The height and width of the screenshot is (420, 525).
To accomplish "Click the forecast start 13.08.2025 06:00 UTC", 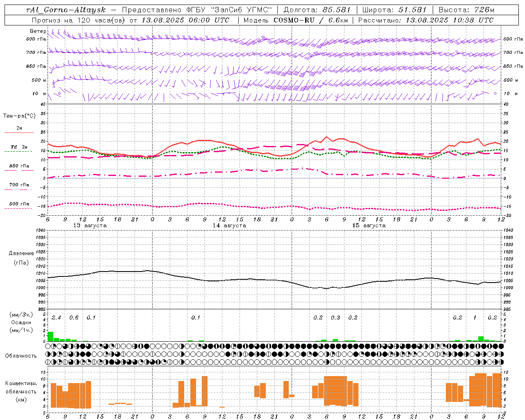I will click(x=185, y=20).
